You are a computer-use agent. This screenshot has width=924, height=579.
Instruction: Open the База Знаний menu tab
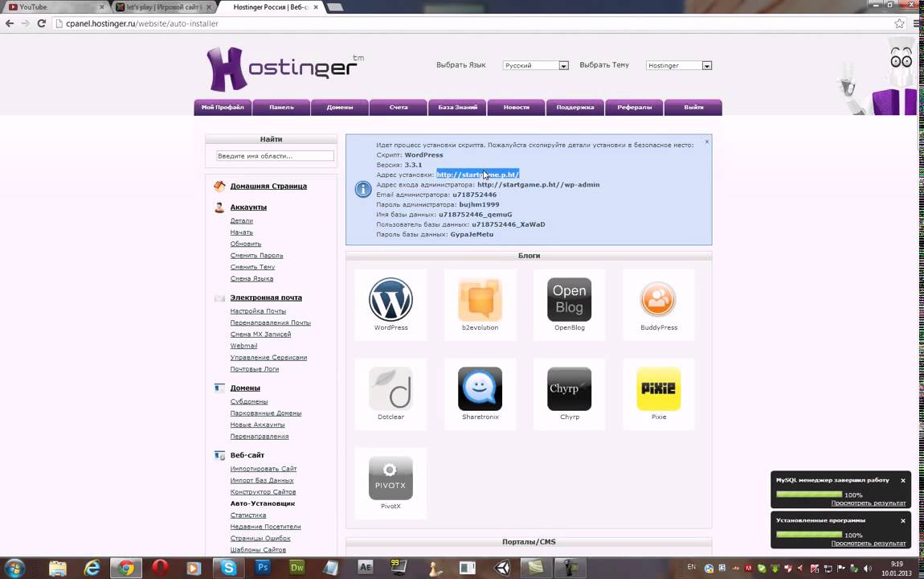(x=458, y=107)
